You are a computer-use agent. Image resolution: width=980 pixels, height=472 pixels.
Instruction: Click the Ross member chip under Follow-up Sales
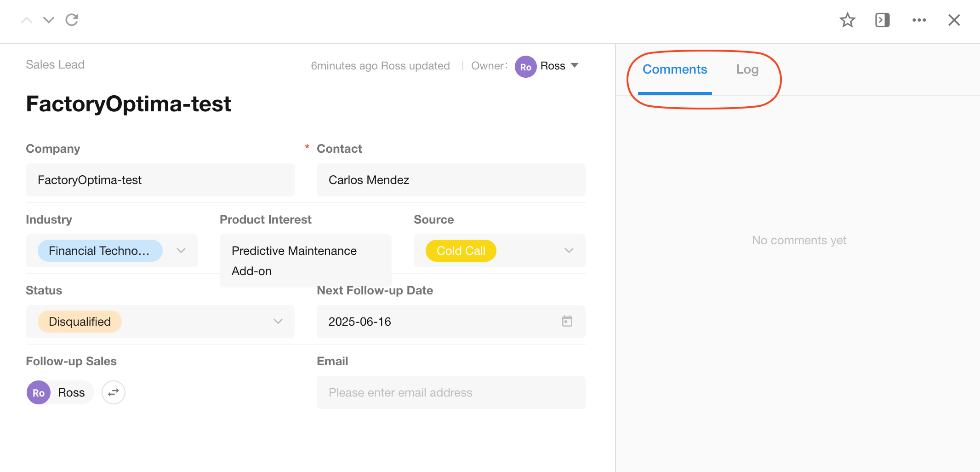60,392
